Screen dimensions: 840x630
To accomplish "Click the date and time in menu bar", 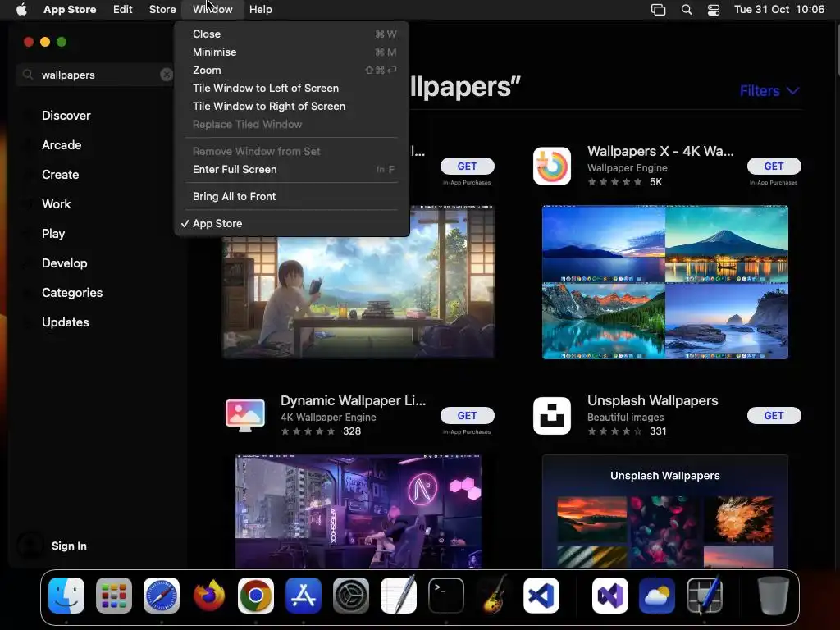I will point(779,9).
